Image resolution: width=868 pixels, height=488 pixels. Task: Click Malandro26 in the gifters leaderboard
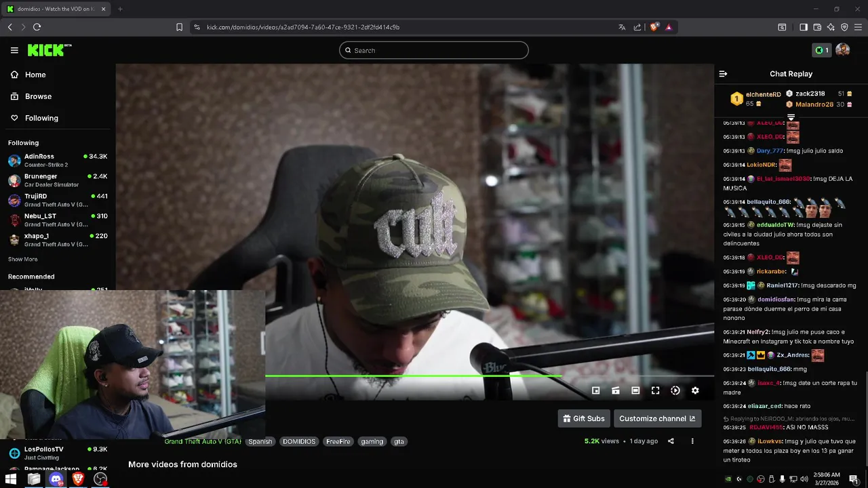click(x=814, y=104)
